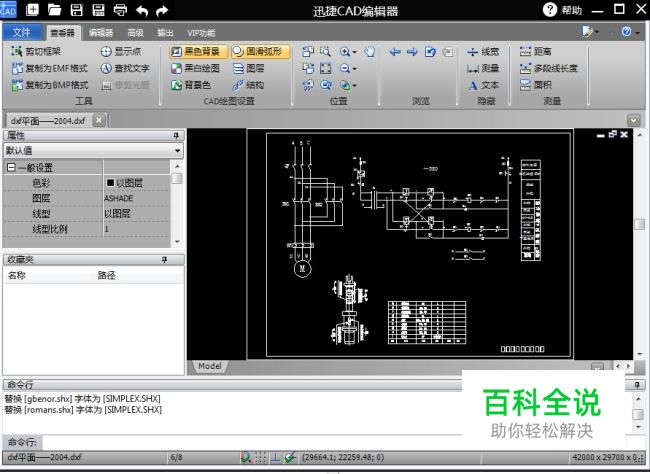
Task: Open the 文件 (file) menu
Action: pyautogui.click(x=22, y=32)
